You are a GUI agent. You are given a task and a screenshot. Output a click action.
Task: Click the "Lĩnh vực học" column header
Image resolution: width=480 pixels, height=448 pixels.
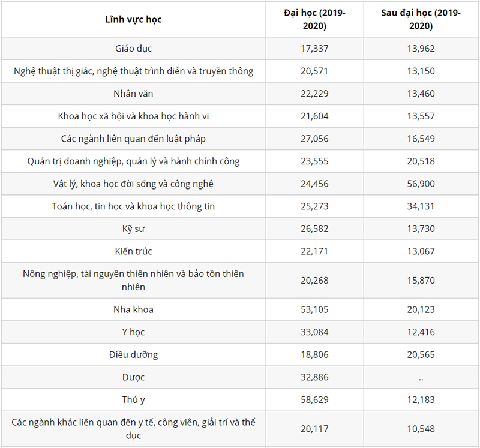click(x=134, y=19)
